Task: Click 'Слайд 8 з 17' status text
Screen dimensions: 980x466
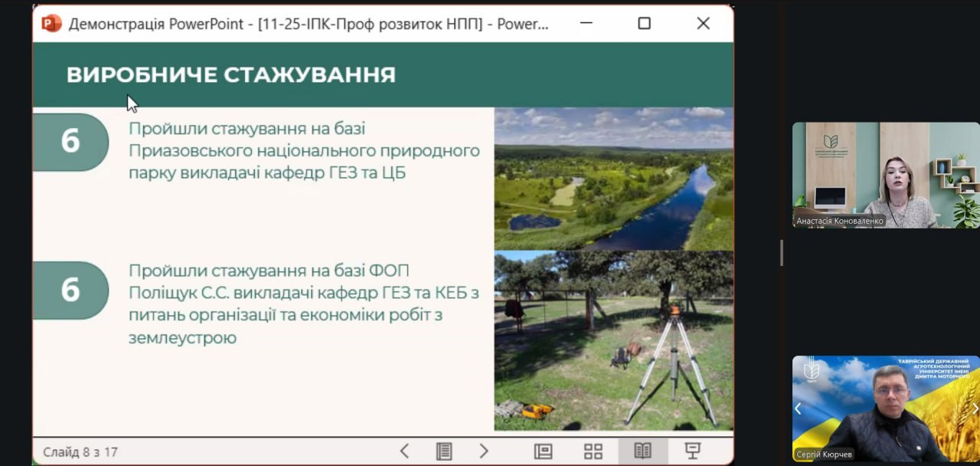Action: [x=80, y=451]
